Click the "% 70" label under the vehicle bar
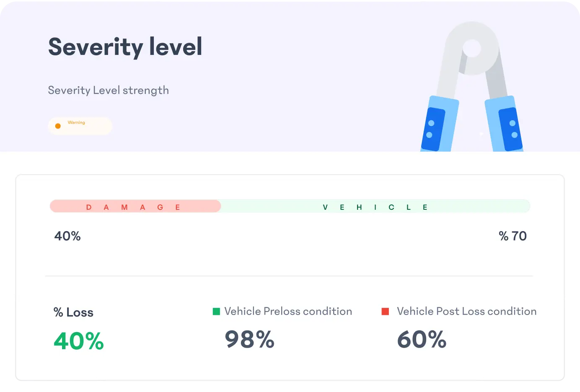The width and height of the screenshot is (580, 392). [513, 236]
